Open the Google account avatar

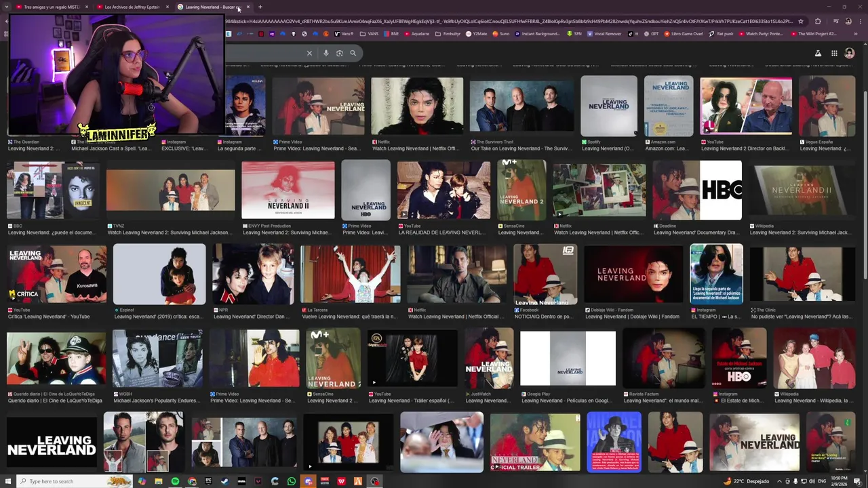(850, 53)
